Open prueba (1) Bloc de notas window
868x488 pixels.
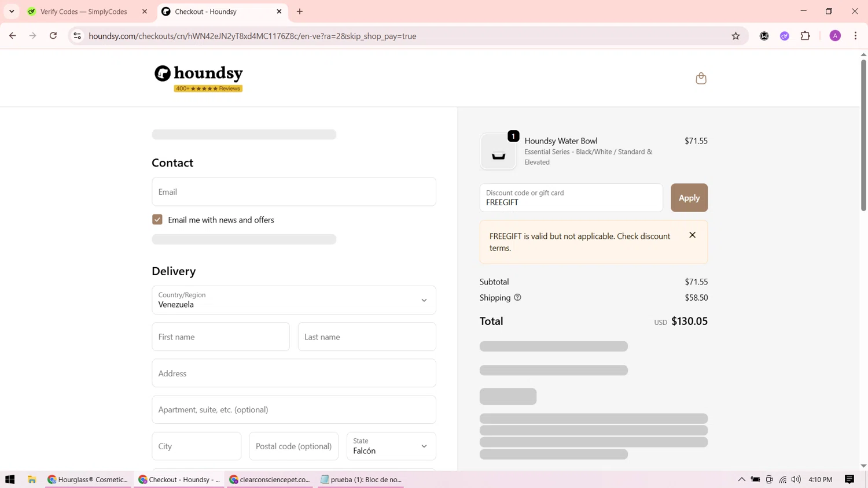[361, 479]
